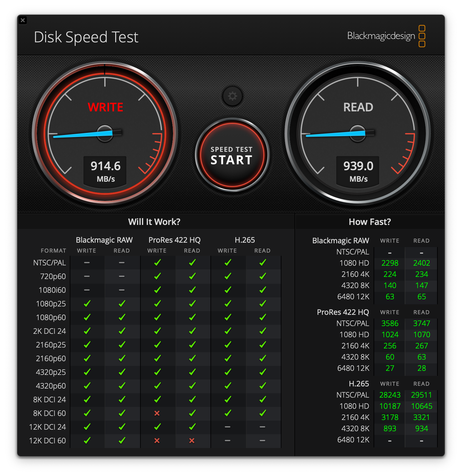Click the WRITE gauge dial
Screen dimensions: 462x476
coord(105,134)
